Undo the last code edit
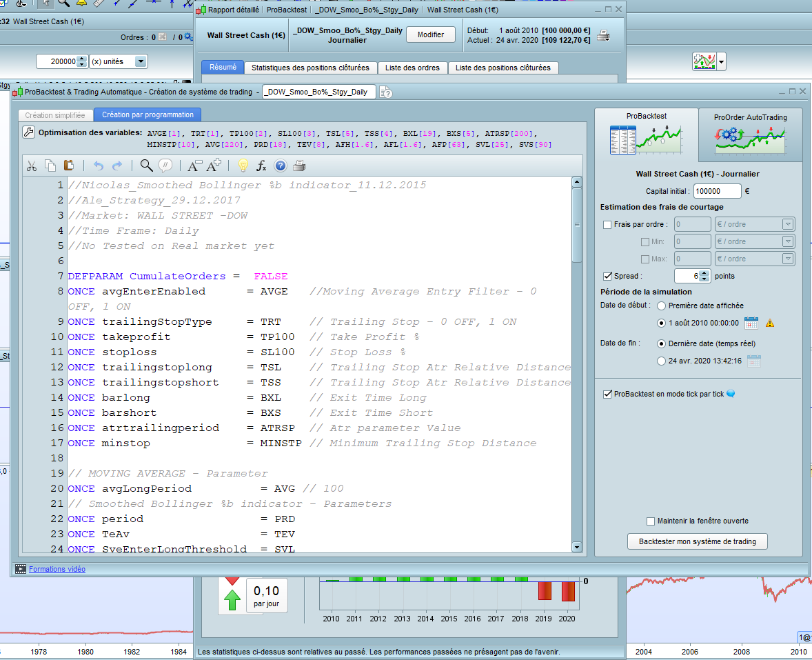 98,165
